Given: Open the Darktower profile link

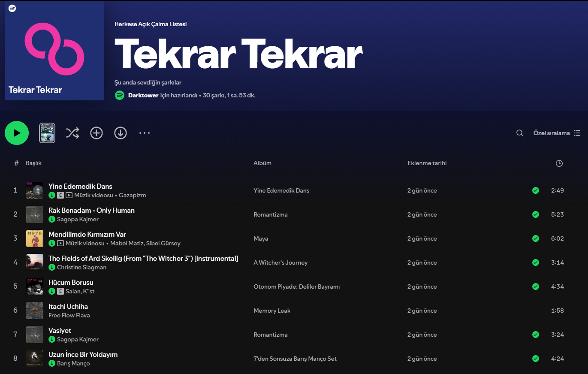Looking at the screenshot, I should point(143,95).
